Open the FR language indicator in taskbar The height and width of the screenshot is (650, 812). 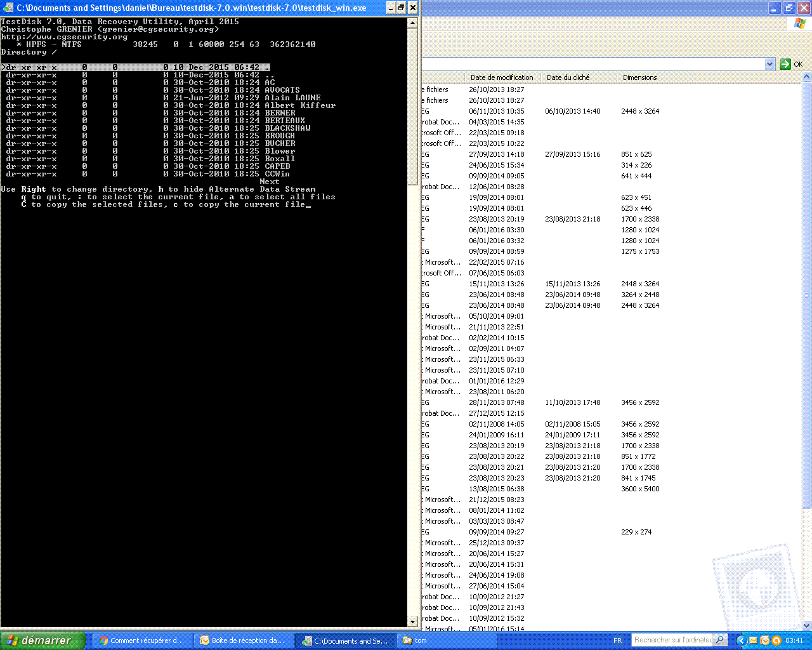pos(617,640)
